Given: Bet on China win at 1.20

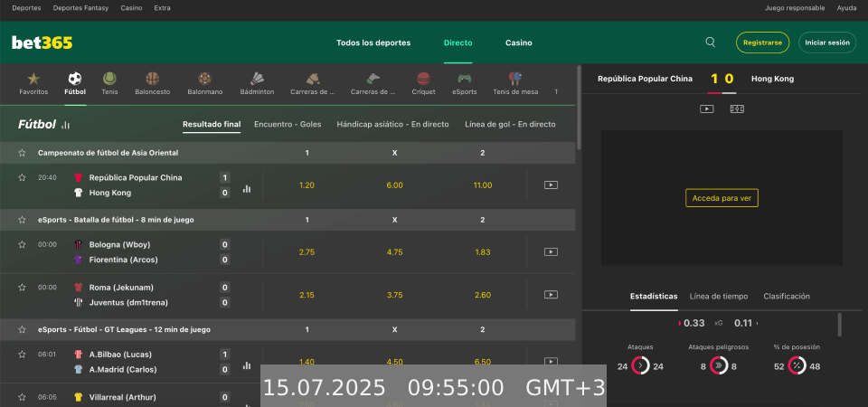Looking at the screenshot, I should click(x=307, y=185).
